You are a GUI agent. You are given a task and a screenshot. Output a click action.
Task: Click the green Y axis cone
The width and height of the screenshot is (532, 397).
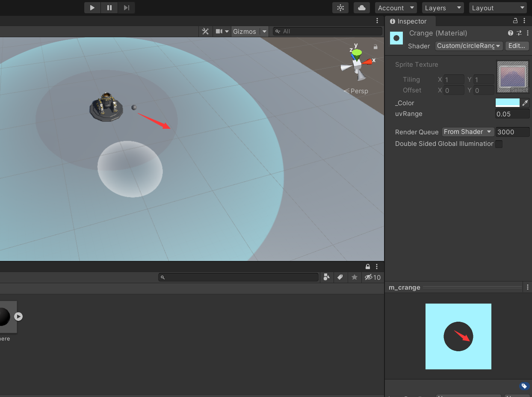[357, 53]
